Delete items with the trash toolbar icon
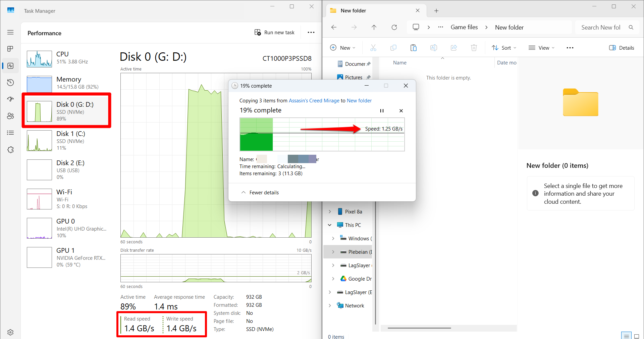 pos(474,48)
